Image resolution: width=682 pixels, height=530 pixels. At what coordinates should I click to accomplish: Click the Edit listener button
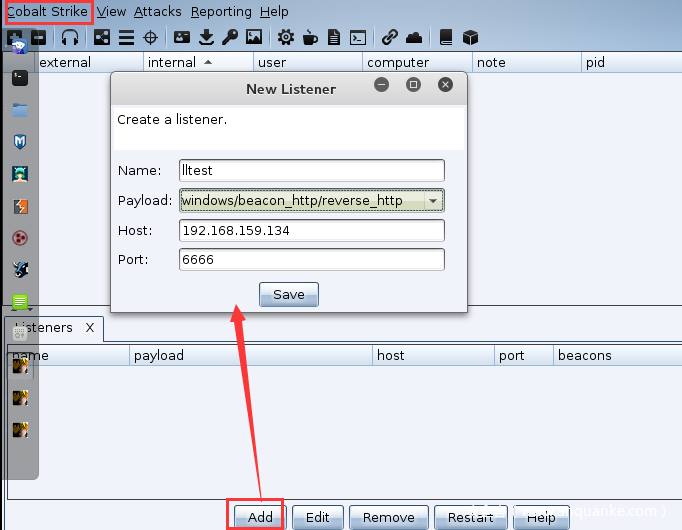[318, 517]
